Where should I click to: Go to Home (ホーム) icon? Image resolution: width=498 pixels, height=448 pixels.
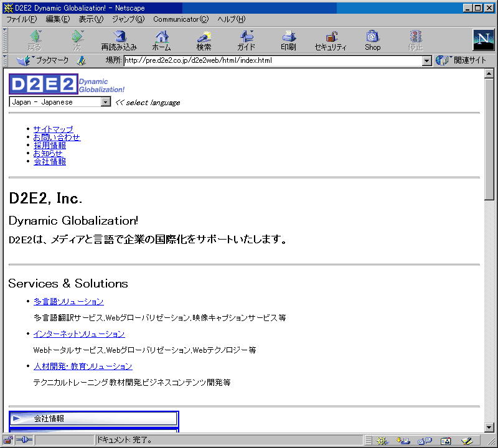(162, 40)
